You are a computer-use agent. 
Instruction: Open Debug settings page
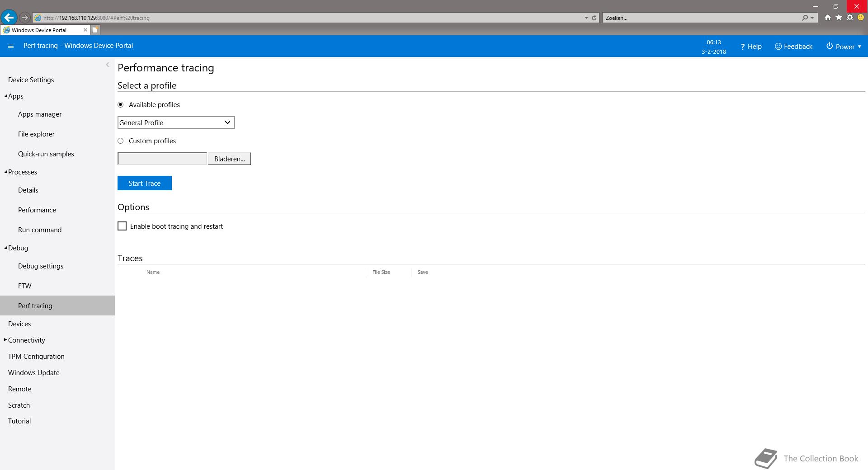pyautogui.click(x=41, y=266)
